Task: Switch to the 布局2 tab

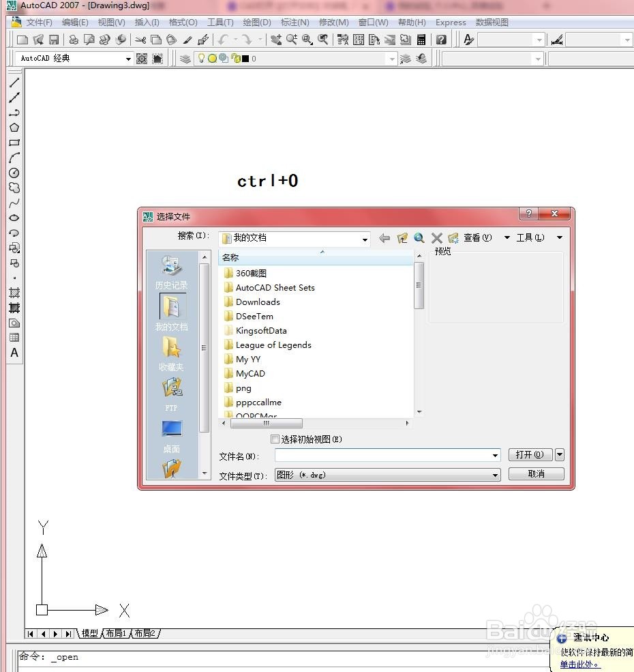Action: pos(145,633)
